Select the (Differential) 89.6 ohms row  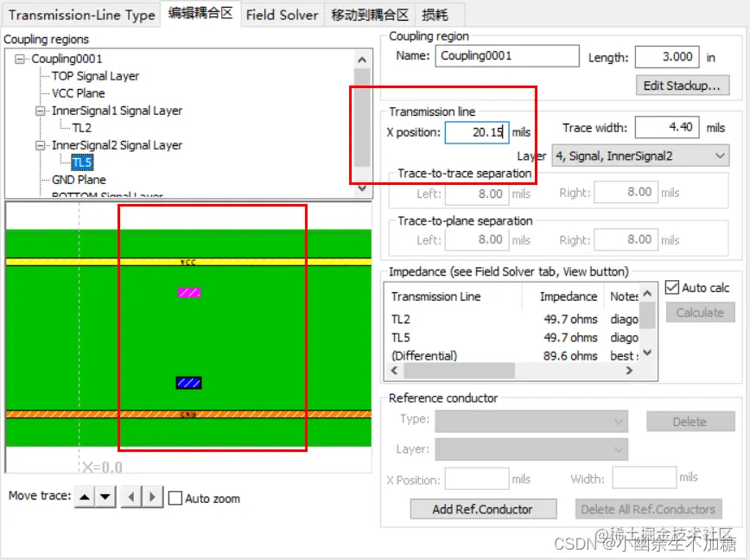click(x=512, y=356)
